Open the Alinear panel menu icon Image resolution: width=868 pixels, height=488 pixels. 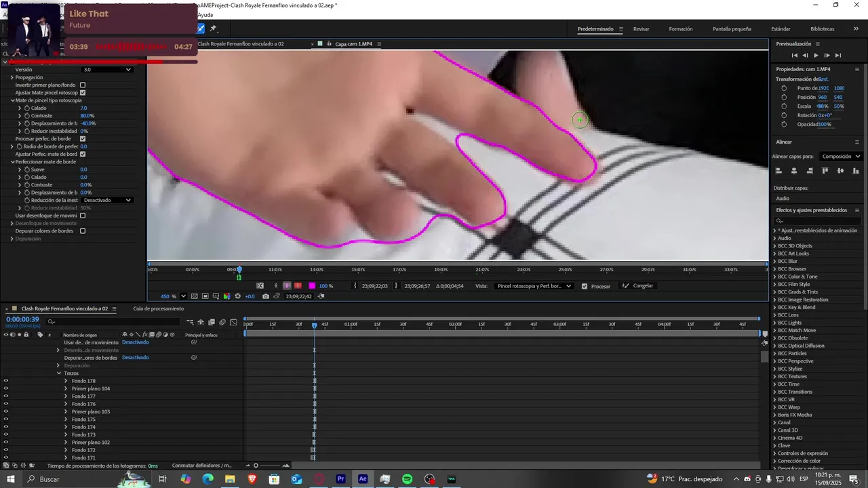coord(857,142)
